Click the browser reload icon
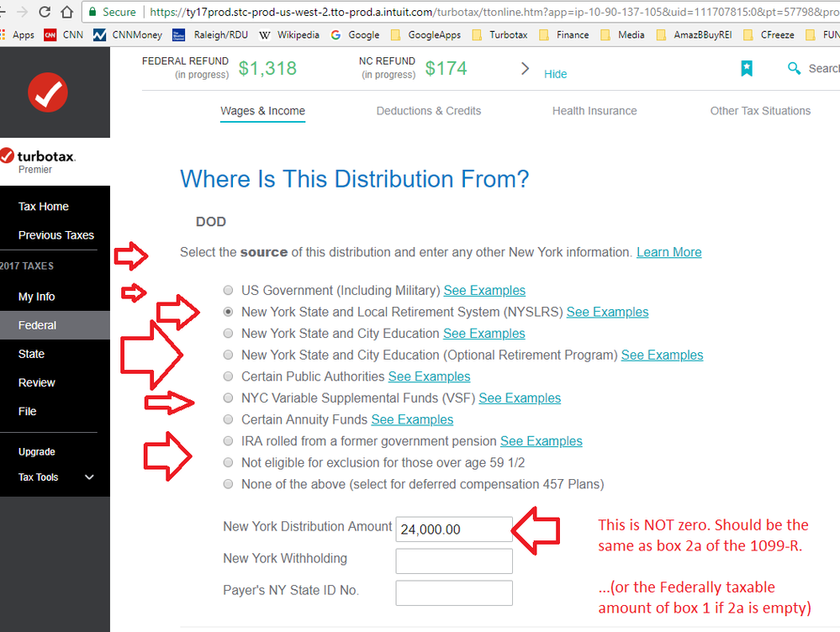The height and width of the screenshot is (632, 840). click(x=45, y=11)
